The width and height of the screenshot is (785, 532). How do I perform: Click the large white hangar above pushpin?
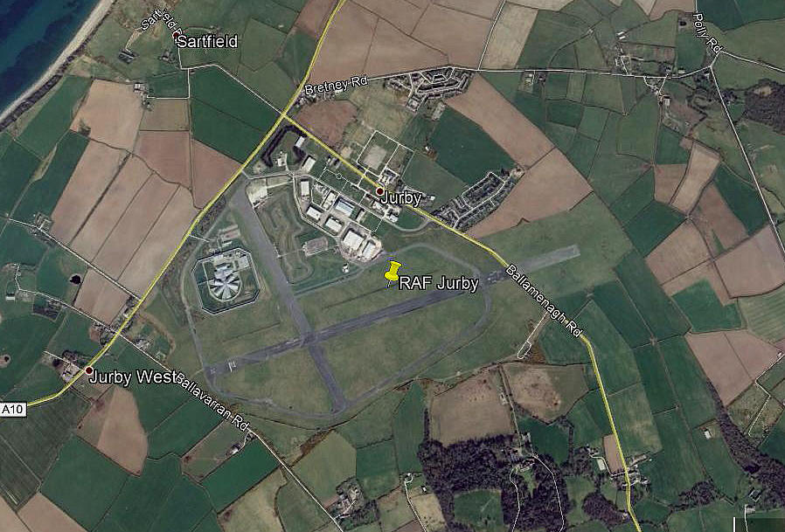tap(354, 240)
